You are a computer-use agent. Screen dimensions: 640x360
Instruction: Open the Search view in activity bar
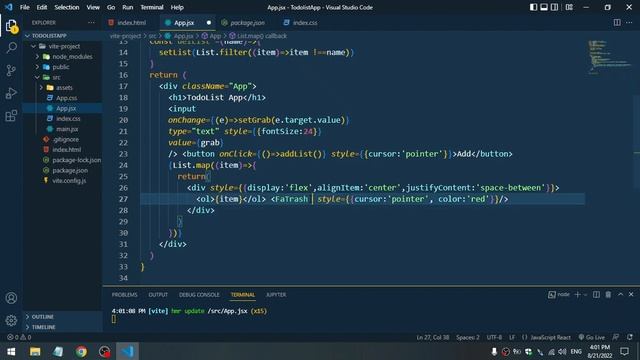click(x=11, y=48)
